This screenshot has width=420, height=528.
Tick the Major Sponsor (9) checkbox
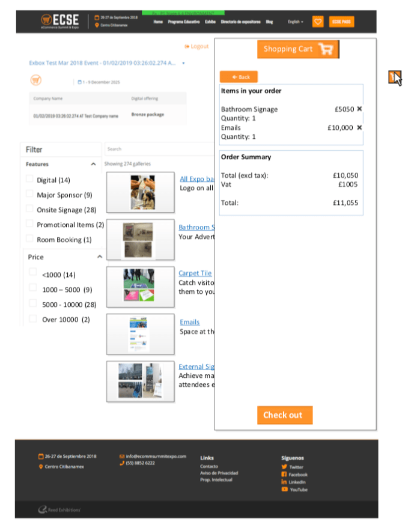[29, 194]
